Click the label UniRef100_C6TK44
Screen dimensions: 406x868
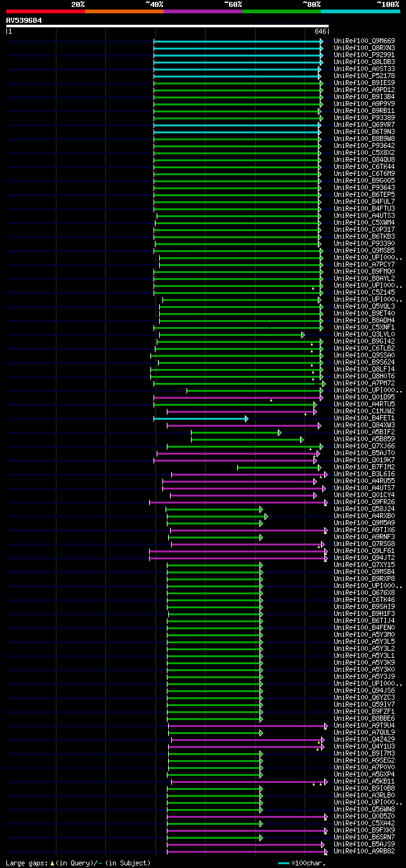(x=364, y=167)
